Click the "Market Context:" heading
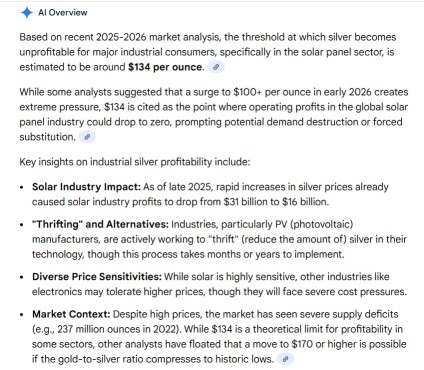The image size is (424, 370). pos(71,314)
